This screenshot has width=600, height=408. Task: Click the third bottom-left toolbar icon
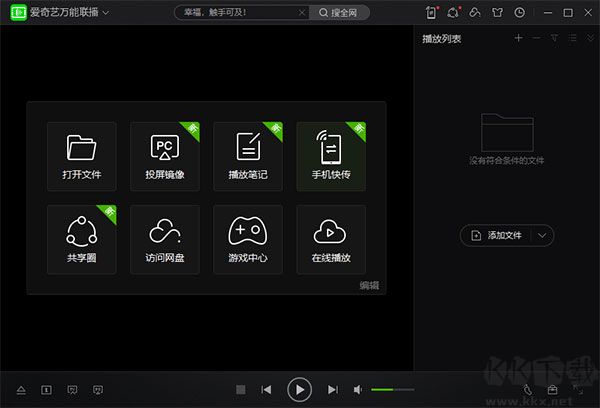[72, 390]
